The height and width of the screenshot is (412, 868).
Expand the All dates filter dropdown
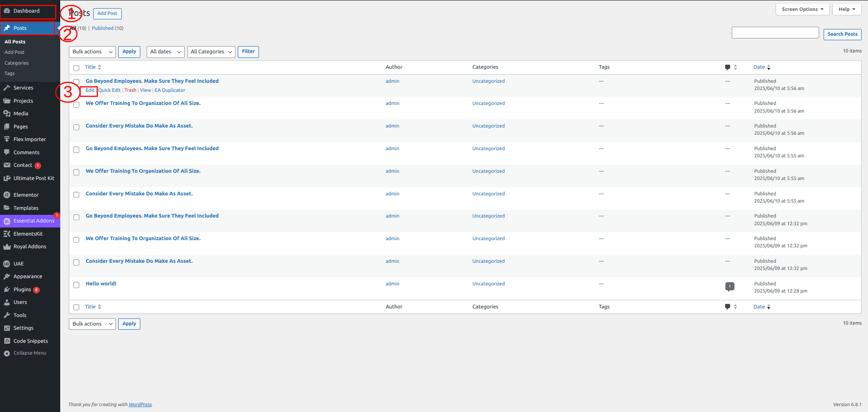point(166,52)
